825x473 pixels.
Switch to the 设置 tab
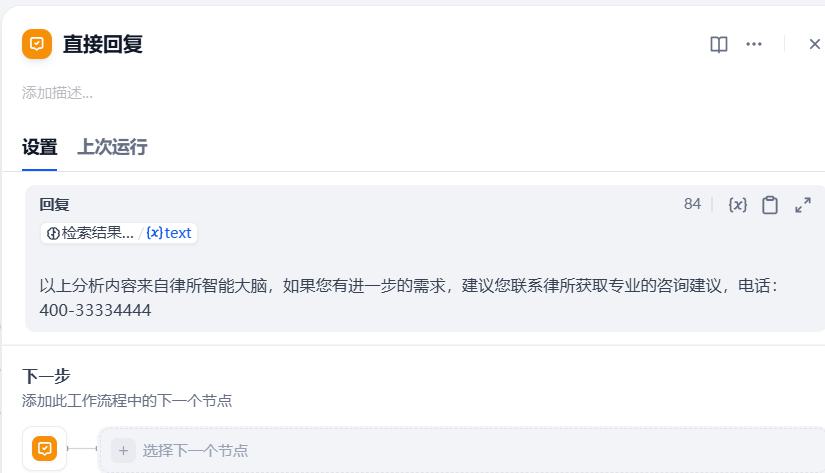39,147
